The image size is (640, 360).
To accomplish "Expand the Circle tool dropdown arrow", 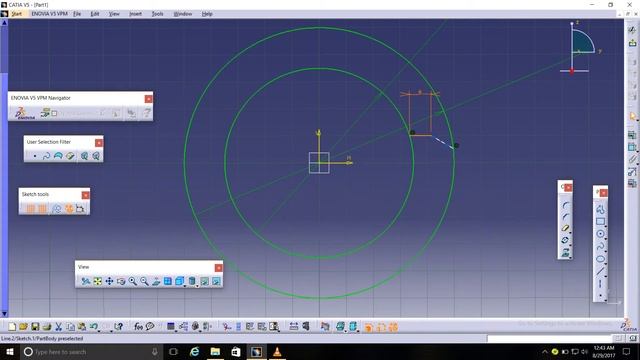I will pyautogui.click(x=606, y=238).
